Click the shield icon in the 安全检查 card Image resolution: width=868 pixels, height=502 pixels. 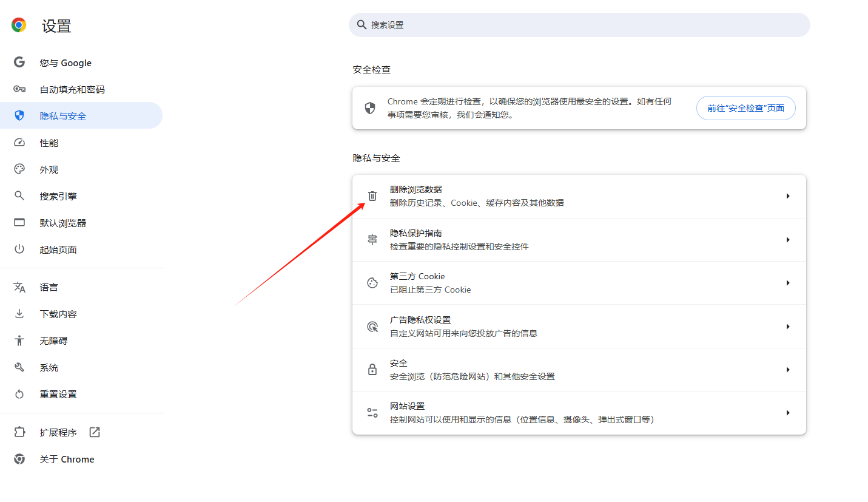(369, 108)
